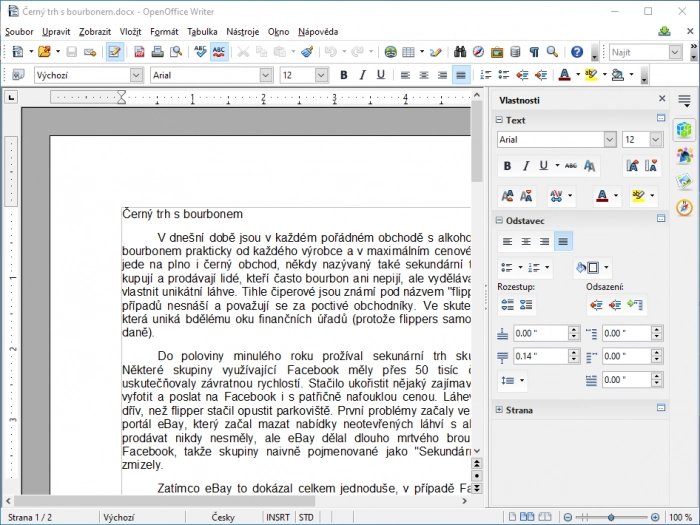Toggle Bold in the formatting toolbar
Viewport: 700px width, 525px height.
click(x=343, y=75)
